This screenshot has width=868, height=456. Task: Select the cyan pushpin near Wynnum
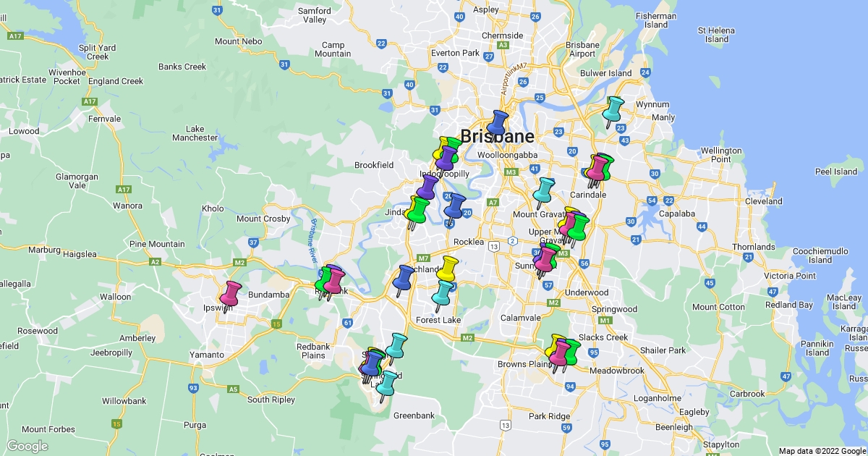tap(614, 109)
